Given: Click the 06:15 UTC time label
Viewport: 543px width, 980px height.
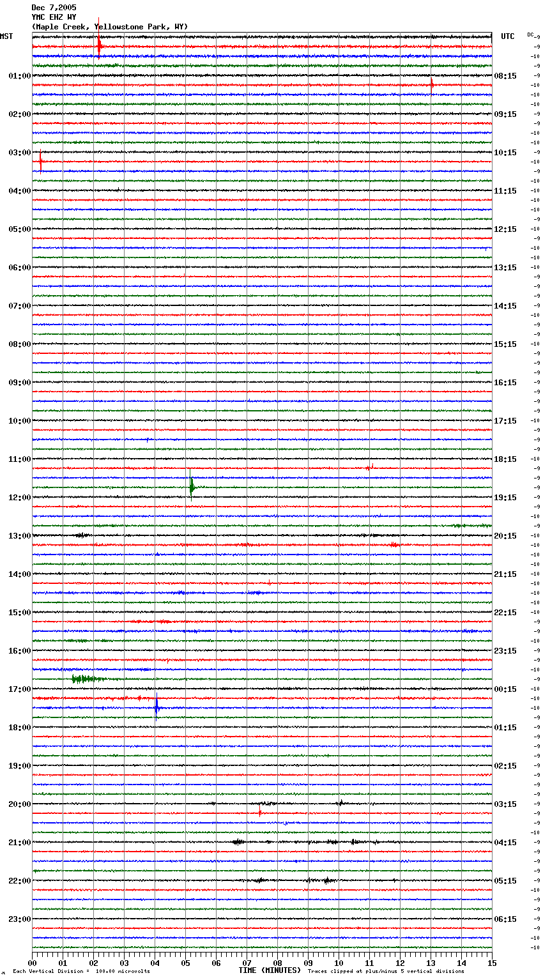Looking at the screenshot, I should tap(505, 919).
